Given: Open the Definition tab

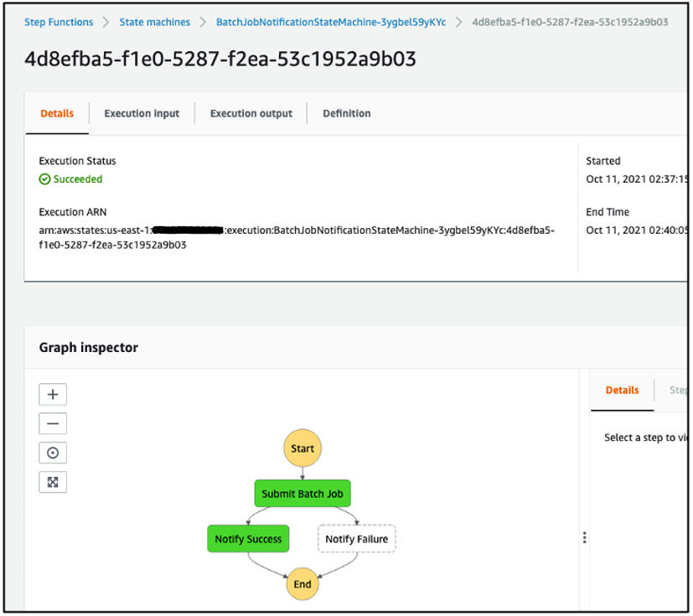Looking at the screenshot, I should point(347,114).
